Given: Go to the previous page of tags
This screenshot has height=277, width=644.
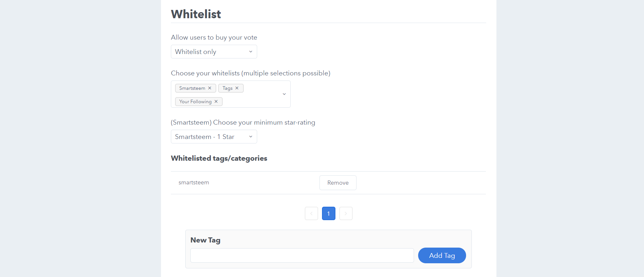Looking at the screenshot, I should [311, 213].
